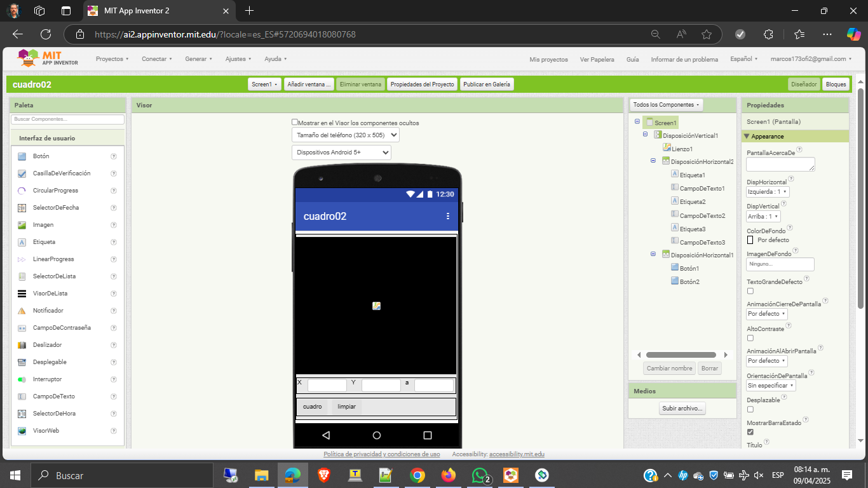This screenshot has height=488, width=868.
Task: Open the DispHorizontal alignment dropdown
Action: click(x=768, y=192)
